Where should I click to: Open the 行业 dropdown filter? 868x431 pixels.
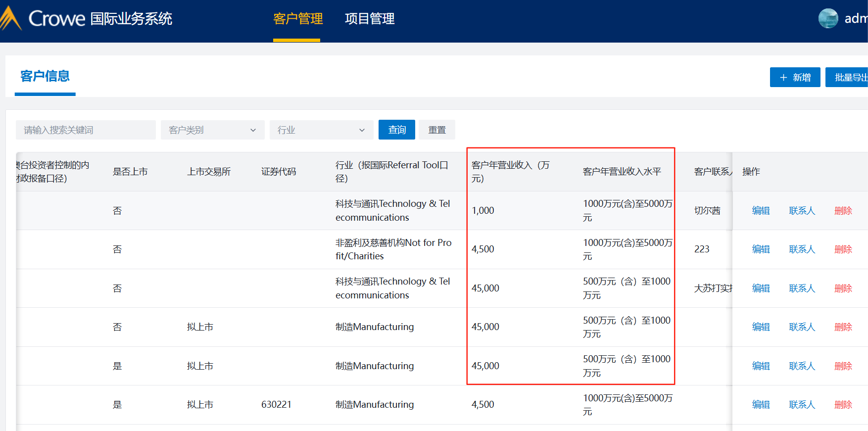coord(321,130)
